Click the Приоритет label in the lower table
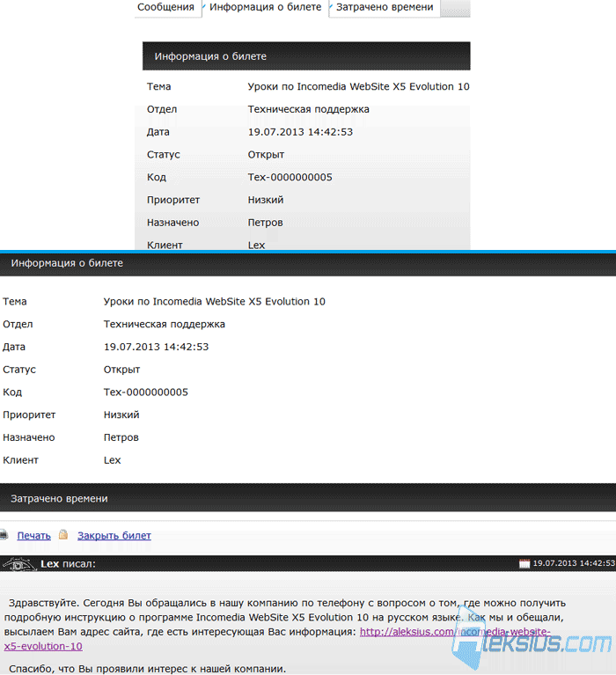Viewport: 616px width, 675px height. pos(29,415)
